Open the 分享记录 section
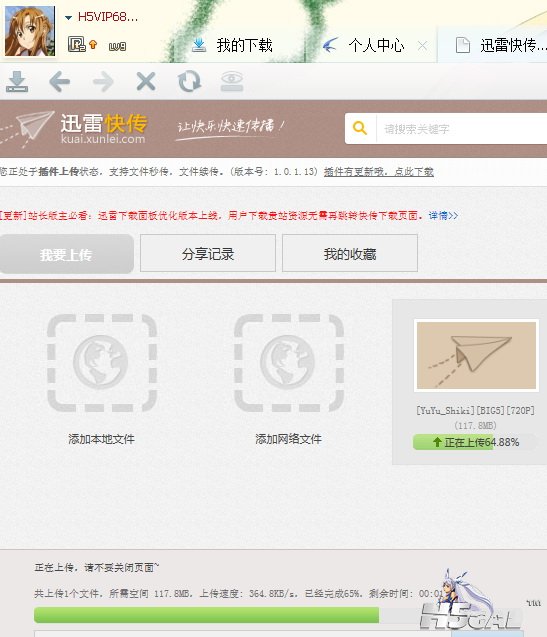The width and height of the screenshot is (547, 637). point(208,254)
